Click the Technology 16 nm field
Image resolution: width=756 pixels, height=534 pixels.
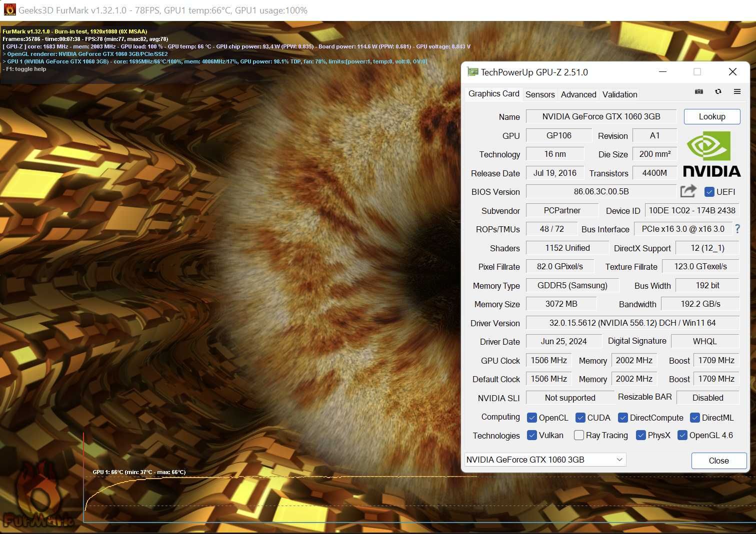click(x=555, y=154)
